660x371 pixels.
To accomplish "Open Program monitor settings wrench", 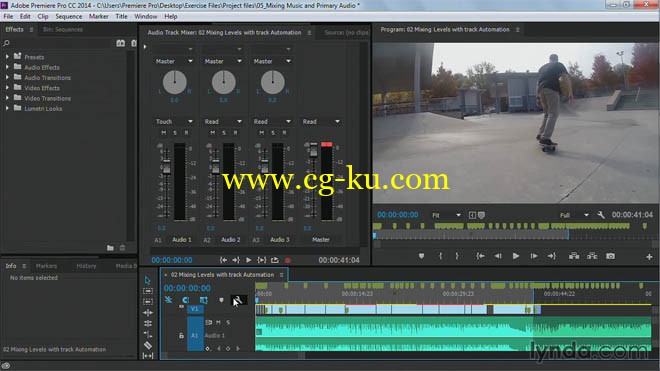I will [x=601, y=215].
